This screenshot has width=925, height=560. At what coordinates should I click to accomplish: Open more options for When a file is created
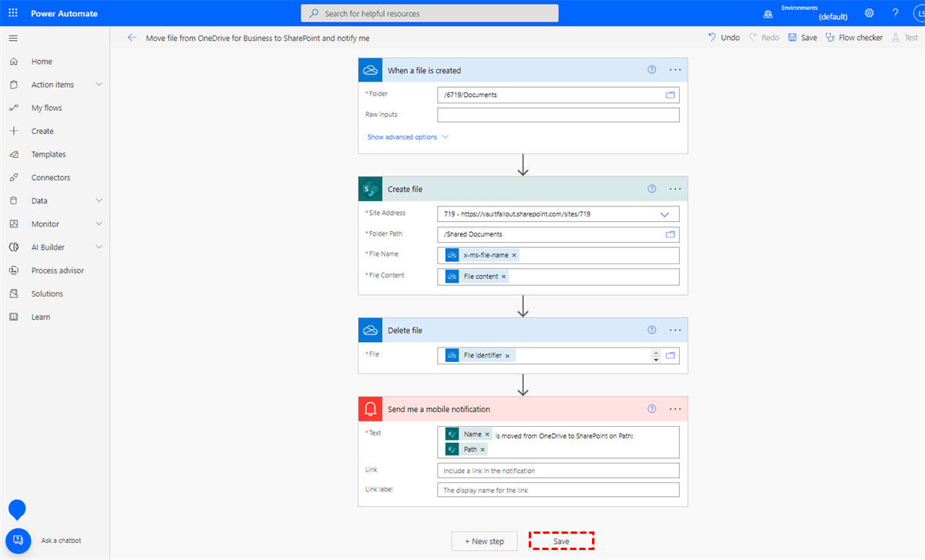[675, 69]
